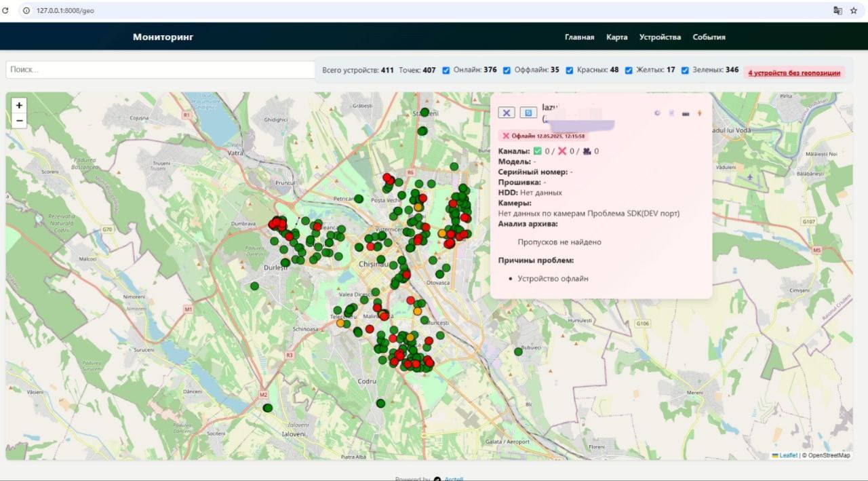Bookmark this page with the star icon
Image resolution: width=868 pixels, height=481 pixels.
click(x=854, y=10)
